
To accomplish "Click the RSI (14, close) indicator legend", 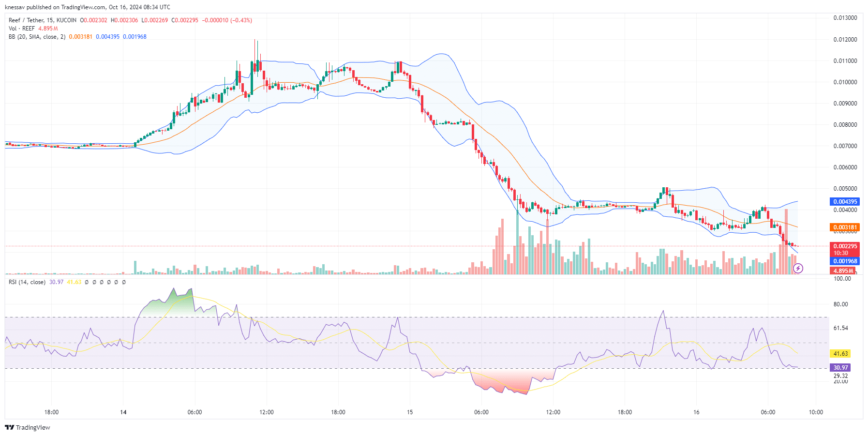I will pyautogui.click(x=27, y=282).
